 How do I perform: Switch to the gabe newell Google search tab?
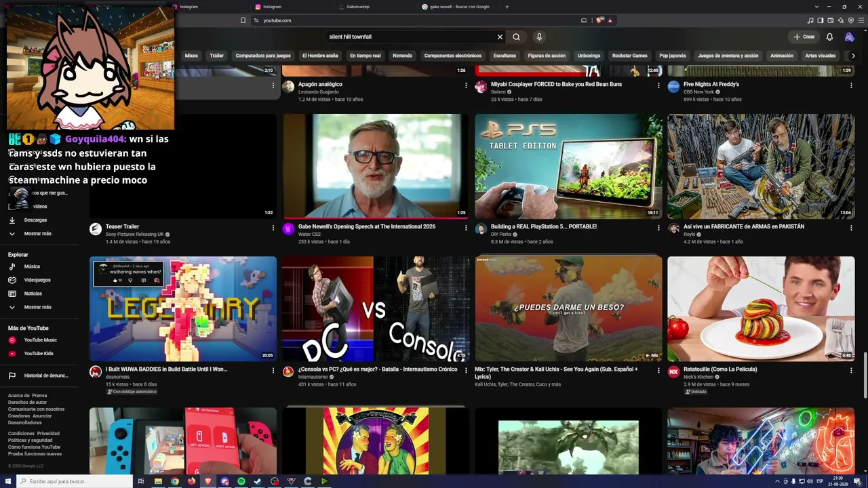pos(458,7)
